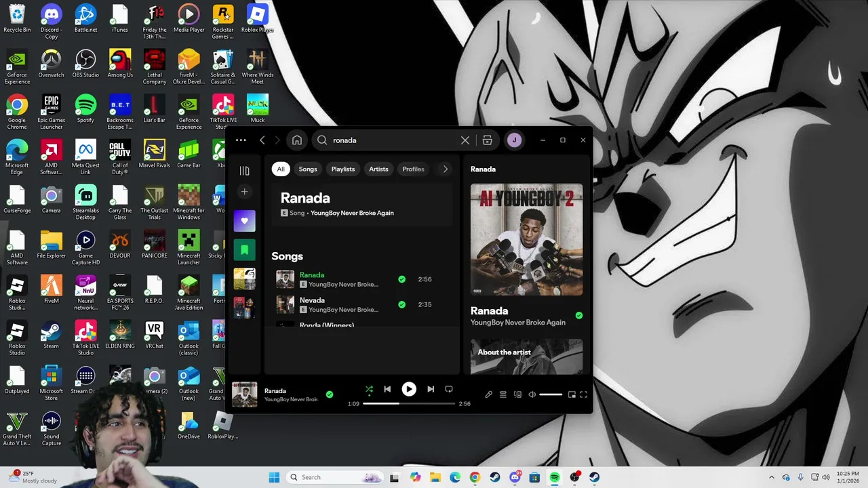The width and height of the screenshot is (868, 488).
Task: Open the About the artist card
Action: 526,357
